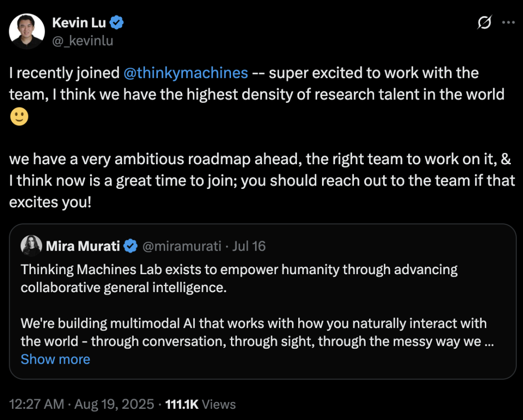Screen dimensions: 523x420
Task: Click Mira Murati's blue verified badge
Action: click(x=130, y=246)
